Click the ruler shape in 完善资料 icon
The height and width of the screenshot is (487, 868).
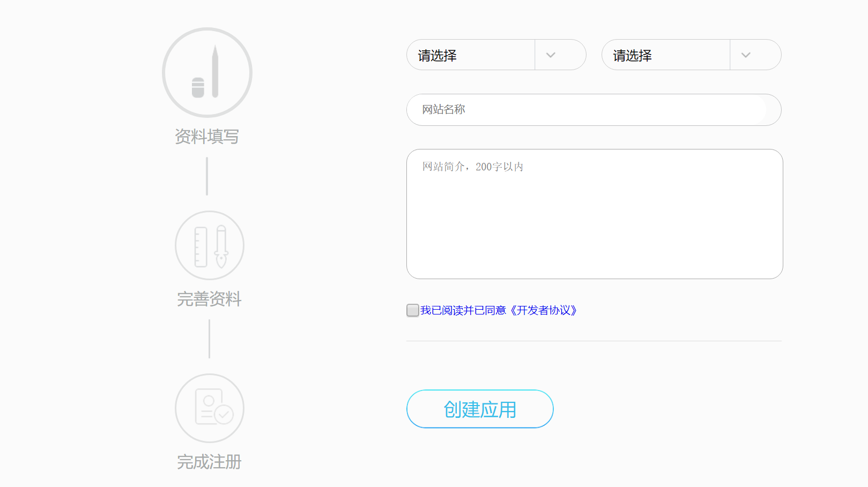[201, 247]
